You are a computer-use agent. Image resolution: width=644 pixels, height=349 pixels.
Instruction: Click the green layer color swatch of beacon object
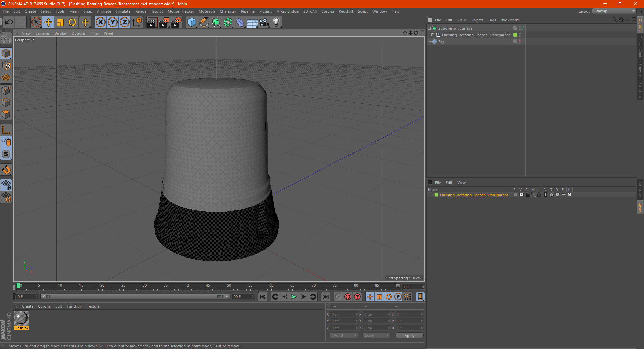click(x=515, y=35)
